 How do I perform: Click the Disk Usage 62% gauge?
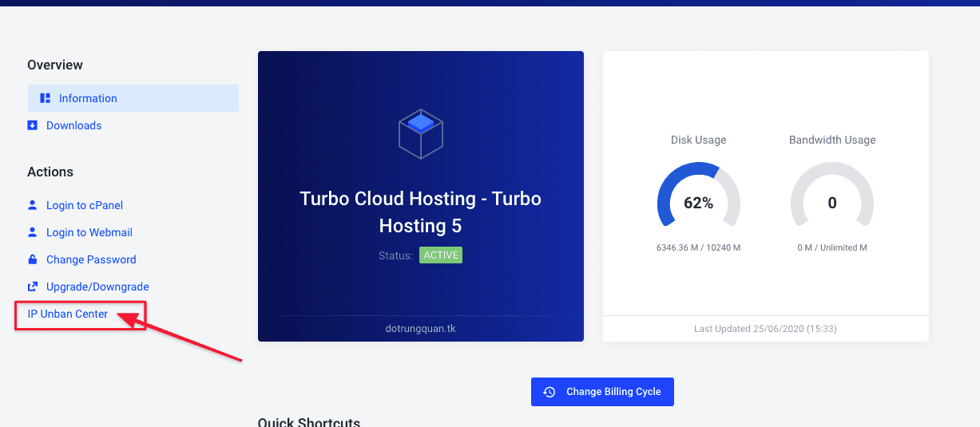tap(698, 202)
